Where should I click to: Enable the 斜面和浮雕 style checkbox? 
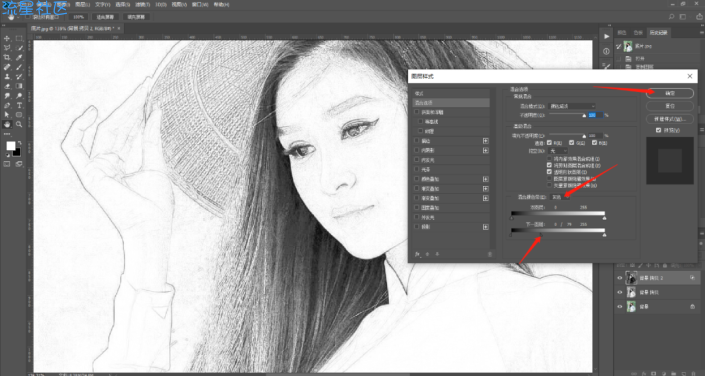(417, 112)
